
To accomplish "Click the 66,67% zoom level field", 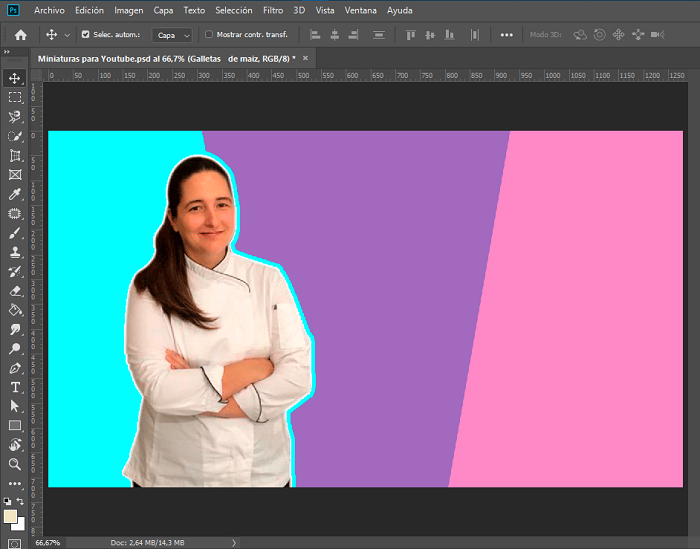I will click(48, 543).
